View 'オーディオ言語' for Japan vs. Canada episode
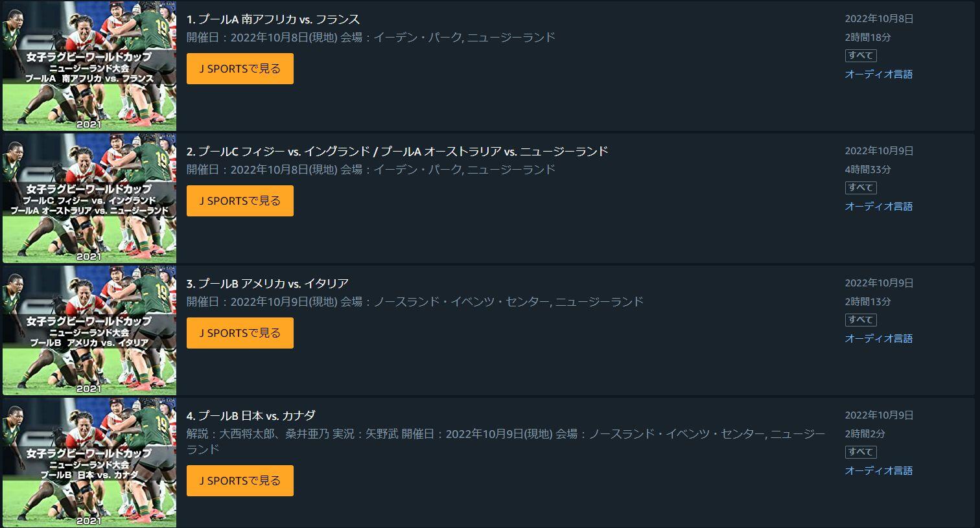 (878, 471)
